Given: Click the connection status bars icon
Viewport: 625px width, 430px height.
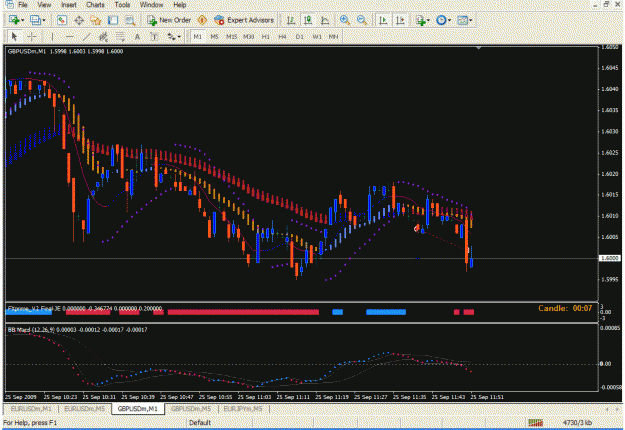Looking at the screenshot, I should tap(535, 422).
